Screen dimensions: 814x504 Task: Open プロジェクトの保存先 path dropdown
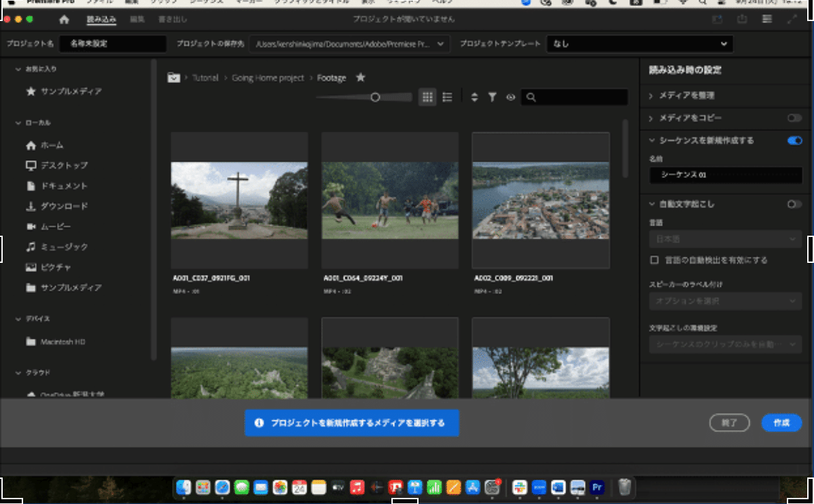349,44
